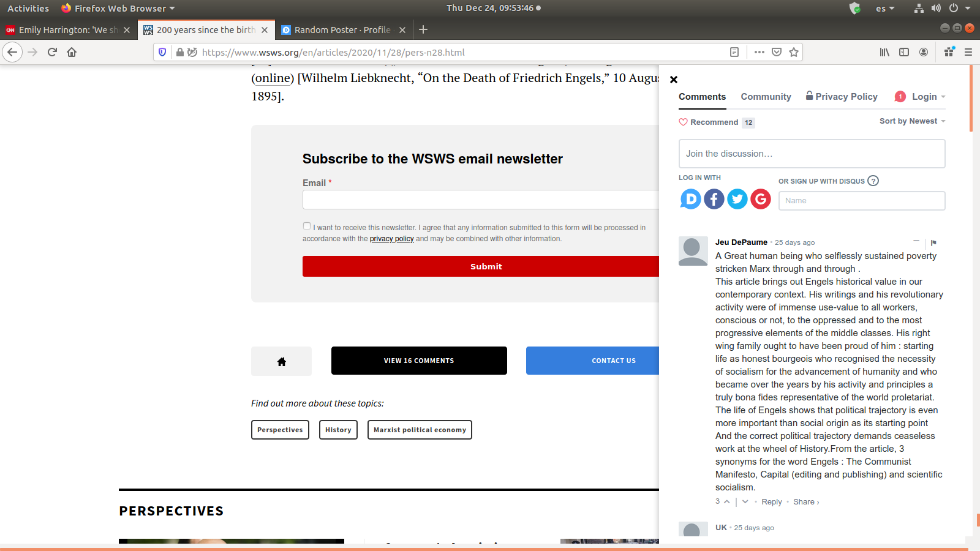980x551 pixels.
Task: Collapse Jeu DePaume's comment with the minus
Action: click(x=916, y=242)
